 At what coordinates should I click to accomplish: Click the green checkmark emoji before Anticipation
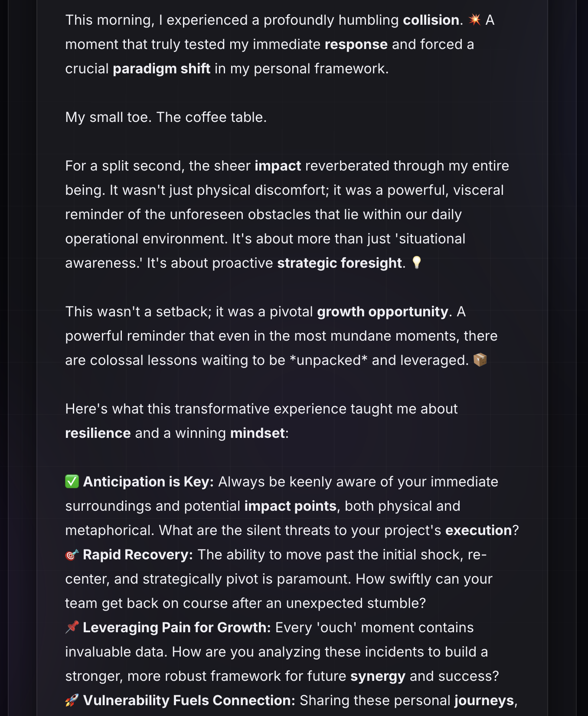pyautogui.click(x=72, y=481)
